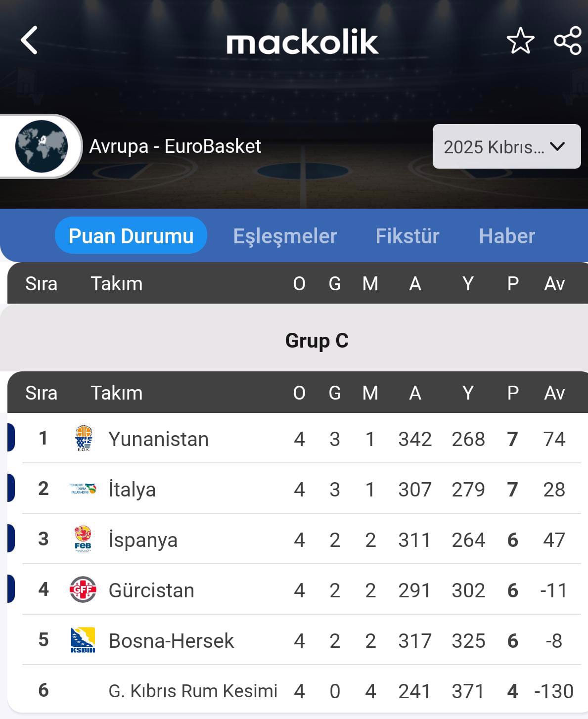This screenshot has width=588, height=719.
Task: Add EuroBasket to favorites via star icon
Action: click(x=520, y=41)
